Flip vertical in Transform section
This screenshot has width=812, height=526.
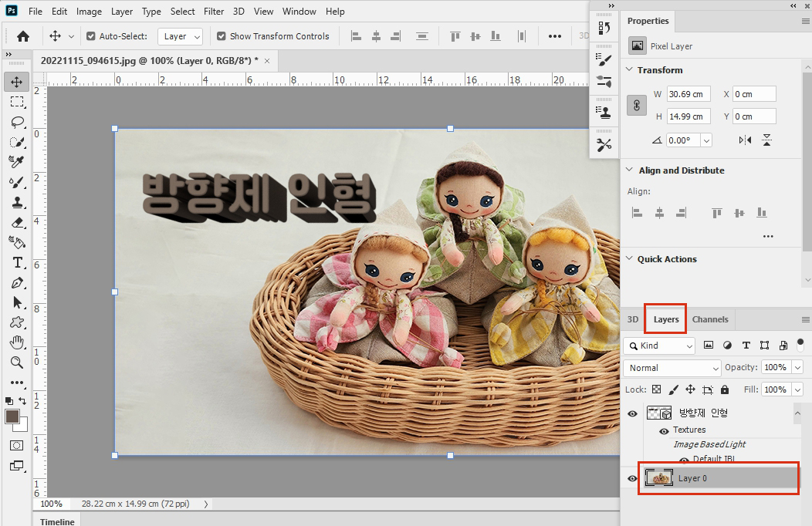coord(767,140)
